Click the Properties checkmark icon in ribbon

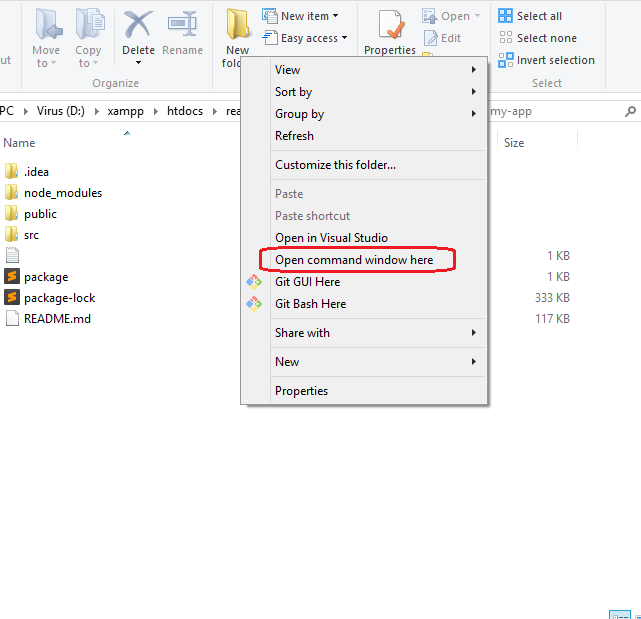click(390, 25)
